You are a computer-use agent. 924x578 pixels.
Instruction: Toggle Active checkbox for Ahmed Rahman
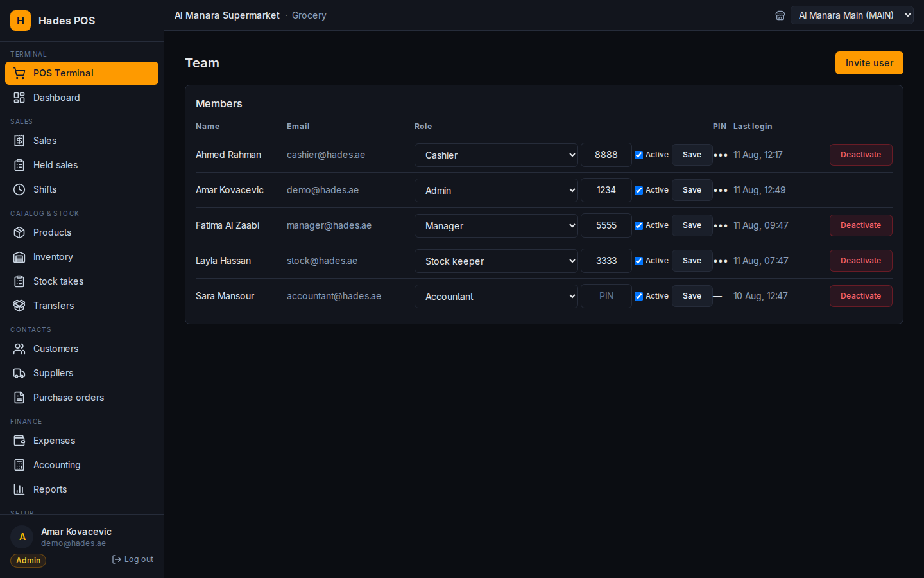(638, 155)
